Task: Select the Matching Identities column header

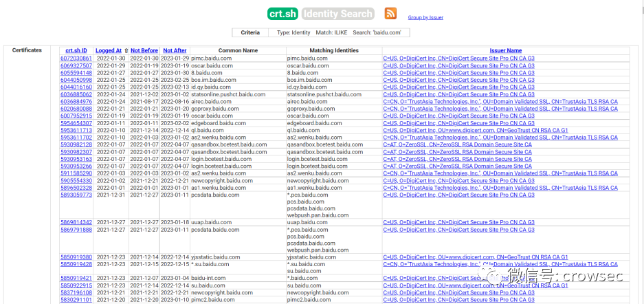Action: (334, 50)
